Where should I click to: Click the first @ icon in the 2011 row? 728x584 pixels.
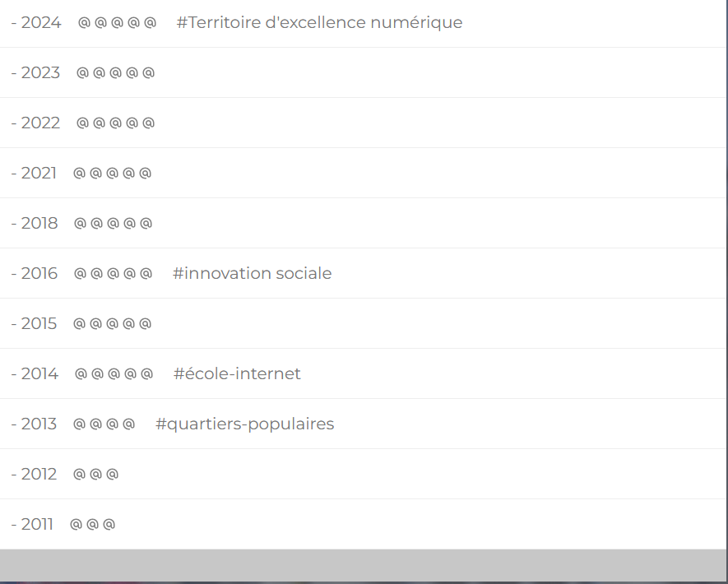pyautogui.click(x=76, y=525)
